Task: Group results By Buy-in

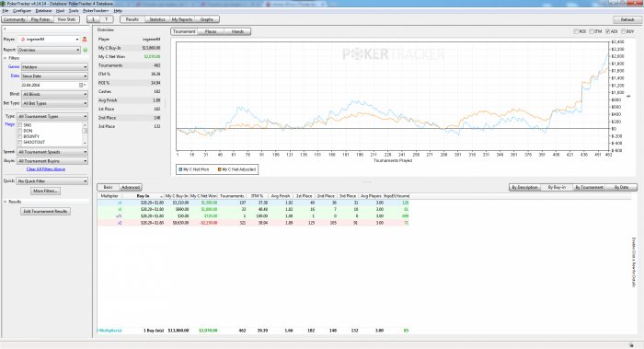Action: click(x=557, y=187)
